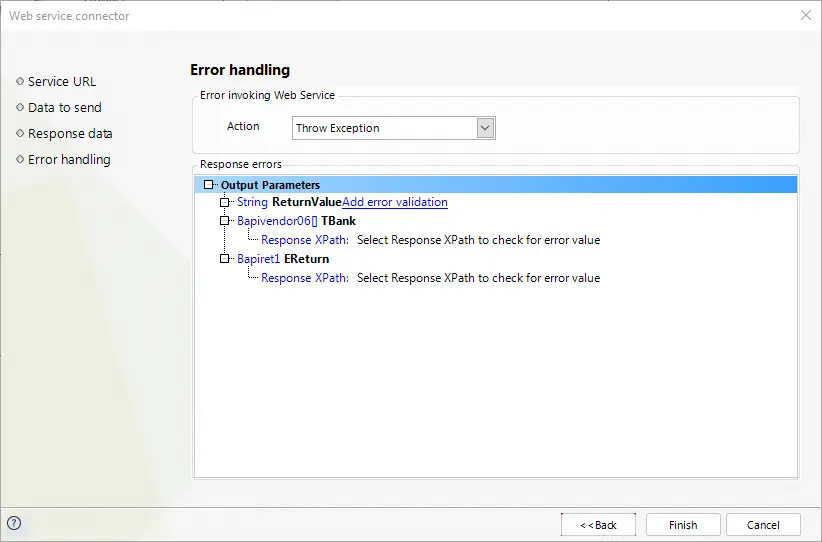Screen dimensions: 822x542
Task: Collapse the String ReturnValue node
Action: (224, 202)
